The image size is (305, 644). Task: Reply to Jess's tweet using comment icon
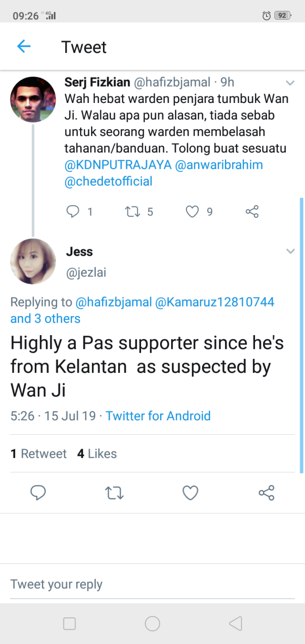pyautogui.click(x=38, y=492)
